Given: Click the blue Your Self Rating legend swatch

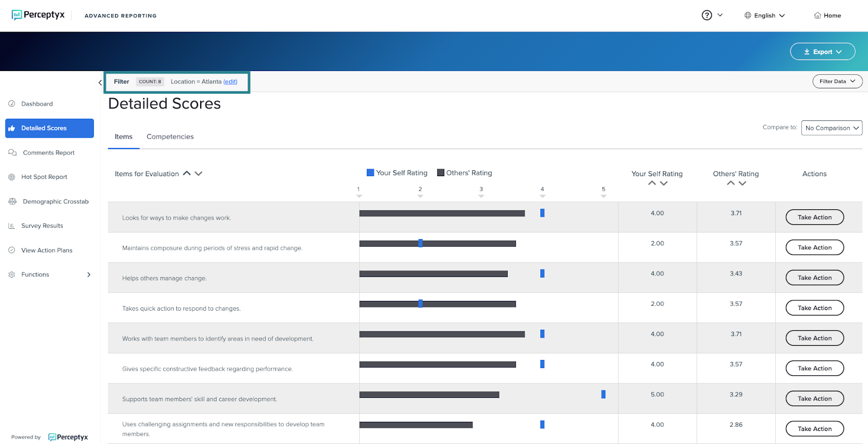Looking at the screenshot, I should pos(370,172).
